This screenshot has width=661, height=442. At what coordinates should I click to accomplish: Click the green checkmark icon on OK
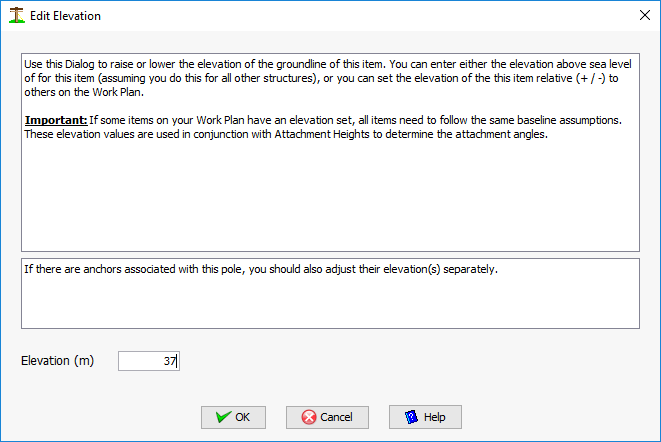(x=223, y=417)
